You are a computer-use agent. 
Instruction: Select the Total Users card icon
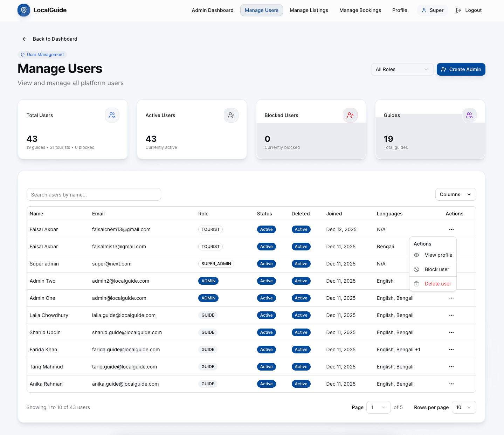112,115
